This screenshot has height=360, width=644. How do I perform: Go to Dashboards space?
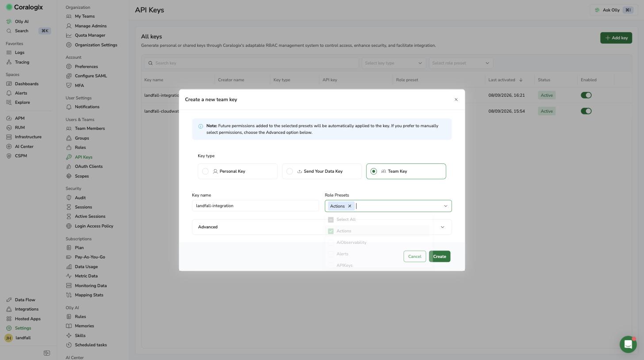pos(23,84)
